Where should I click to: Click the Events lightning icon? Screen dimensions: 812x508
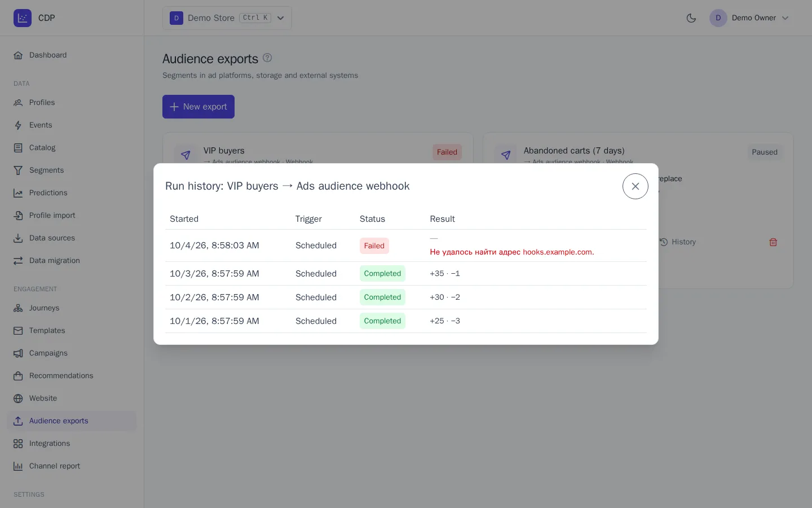point(18,125)
